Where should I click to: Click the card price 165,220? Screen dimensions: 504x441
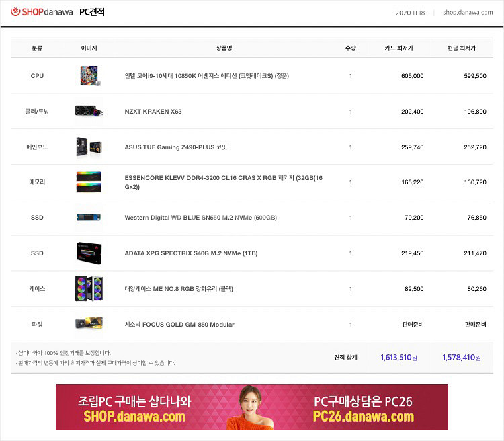413,182
